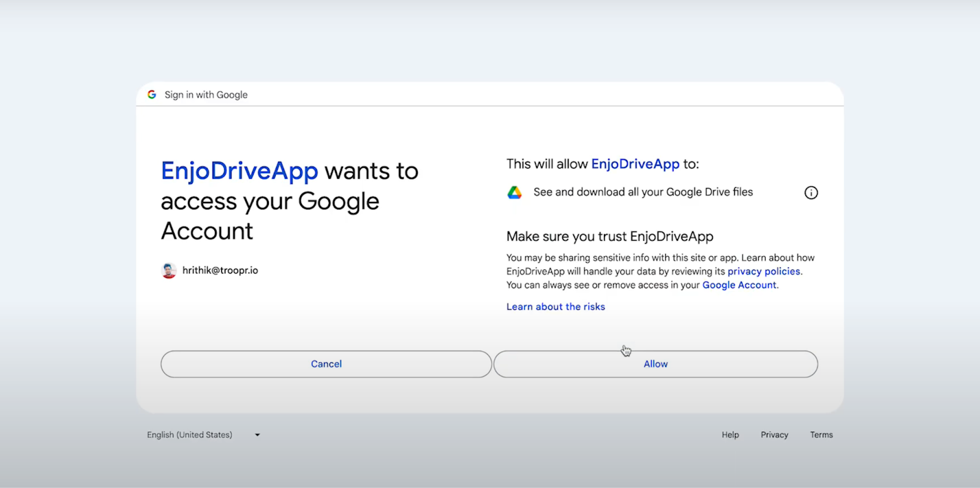Click the hrithik@troopr.io email text
The width and height of the screenshot is (980, 488).
point(220,270)
